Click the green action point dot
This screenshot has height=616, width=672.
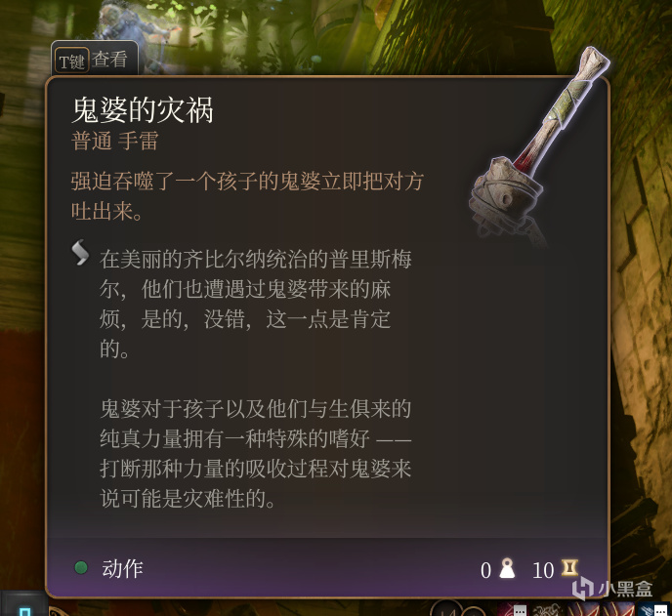(x=81, y=567)
